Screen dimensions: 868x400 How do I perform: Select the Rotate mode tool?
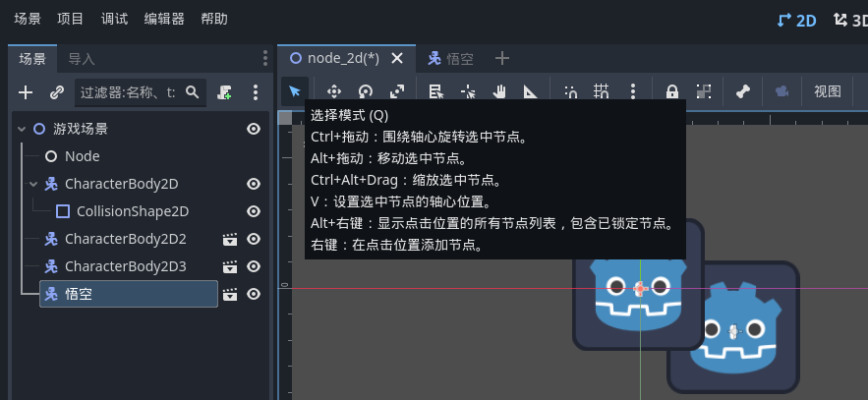click(366, 91)
